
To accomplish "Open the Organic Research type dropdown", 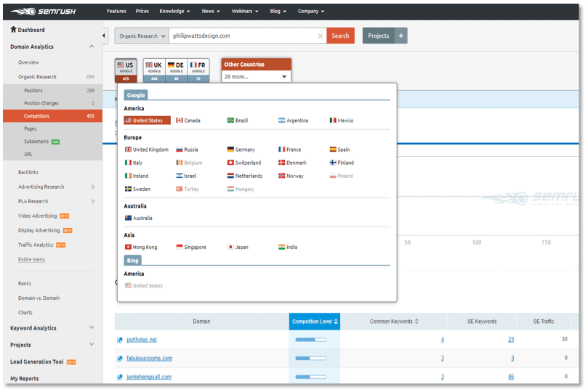I will pos(142,36).
